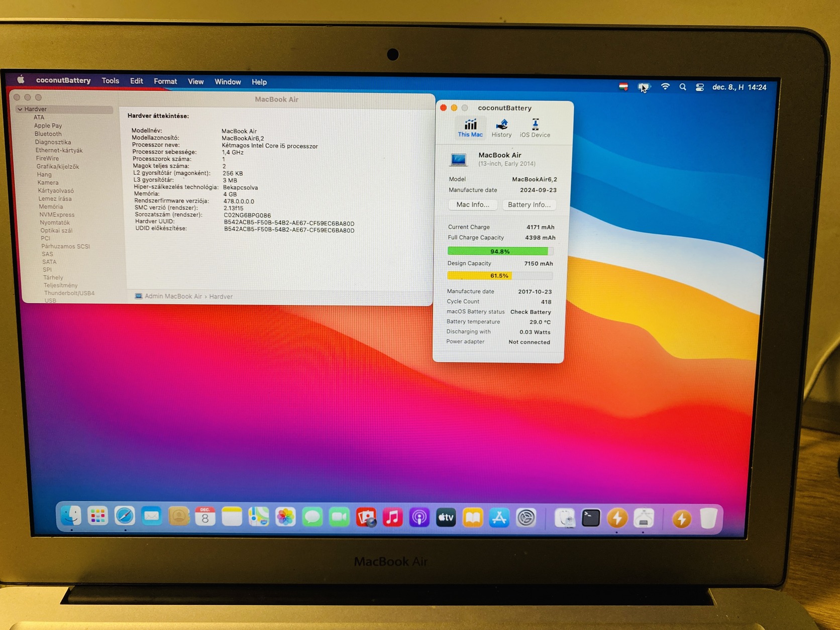Open the Wi-Fi menu bar icon
The width and height of the screenshot is (840, 630).
click(x=665, y=87)
